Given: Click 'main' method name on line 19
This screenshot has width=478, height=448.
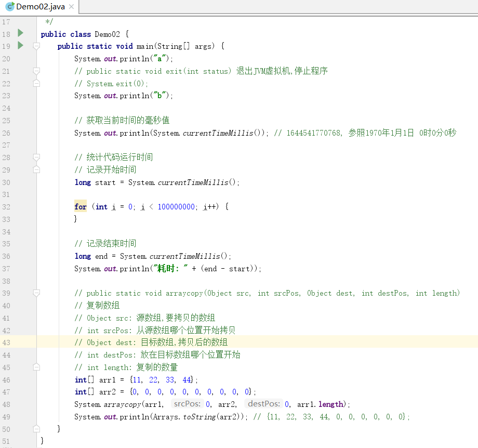Looking at the screenshot, I should pos(145,46).
